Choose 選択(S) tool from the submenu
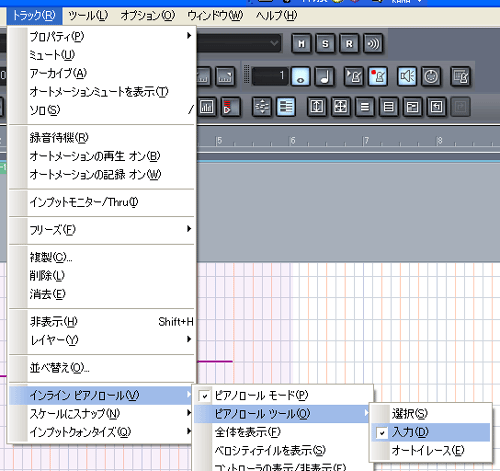This screenshot has height=471, width=500. click(x=430, y=414)
